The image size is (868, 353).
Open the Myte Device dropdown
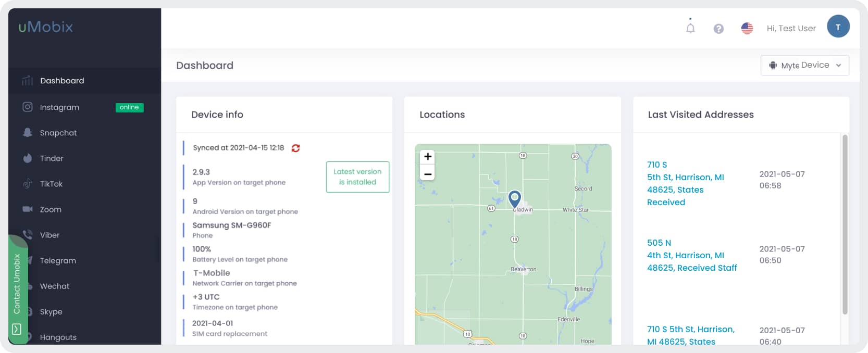[x=805, y=65]
